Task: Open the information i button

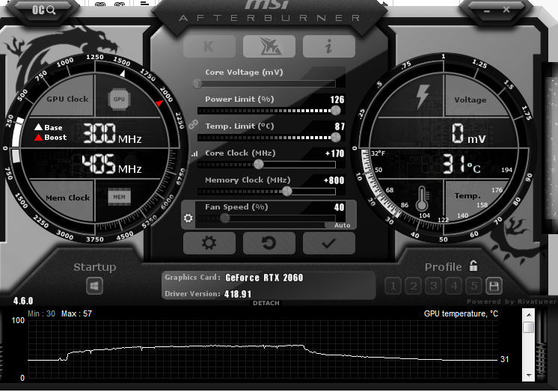Action: 329,46
